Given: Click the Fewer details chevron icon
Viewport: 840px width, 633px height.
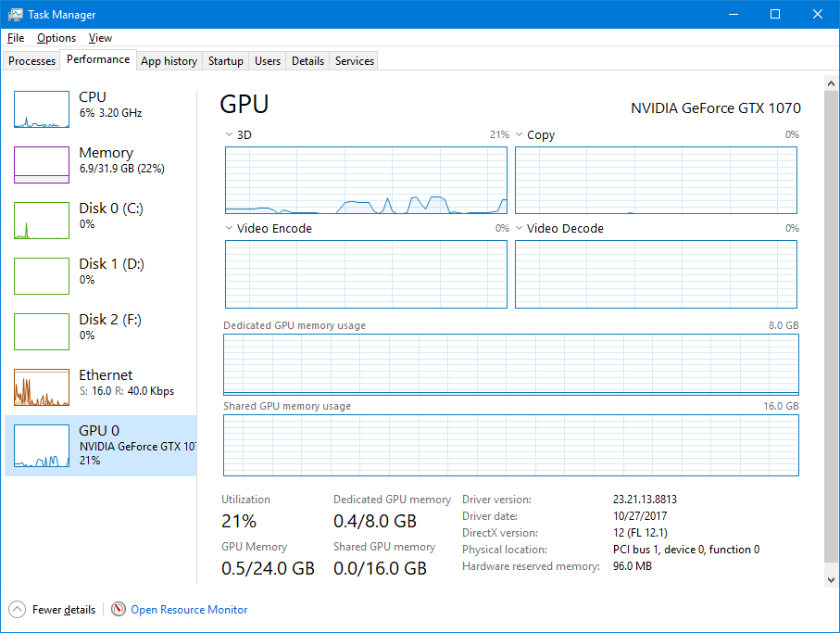Looking at the screenshot, I should click(17, 609).
